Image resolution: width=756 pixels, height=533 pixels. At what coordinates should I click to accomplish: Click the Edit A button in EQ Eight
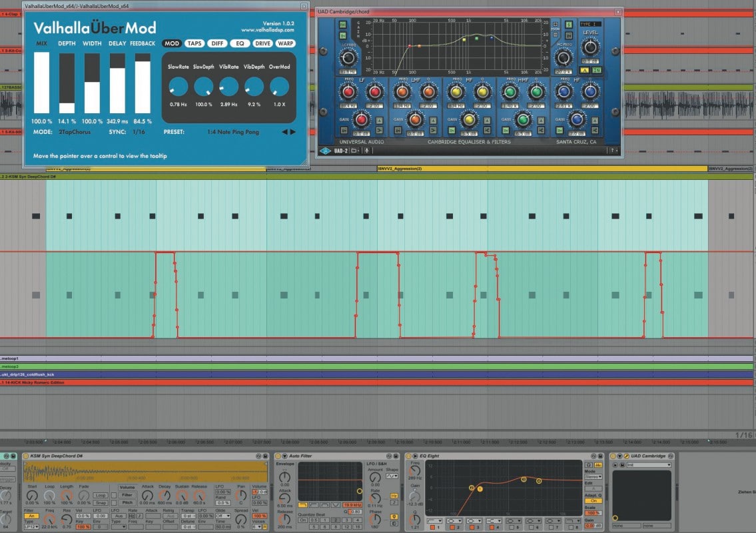[x=593, y=488]
